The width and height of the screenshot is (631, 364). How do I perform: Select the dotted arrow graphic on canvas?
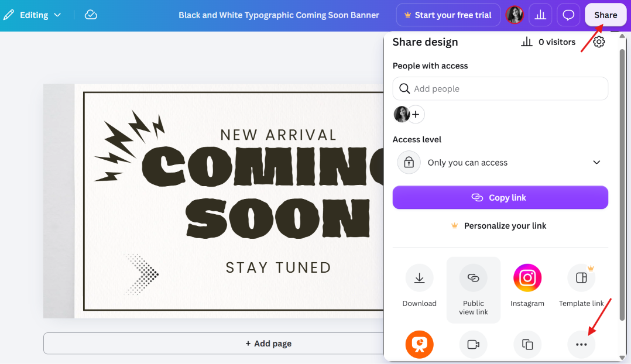tap(142, 274)
